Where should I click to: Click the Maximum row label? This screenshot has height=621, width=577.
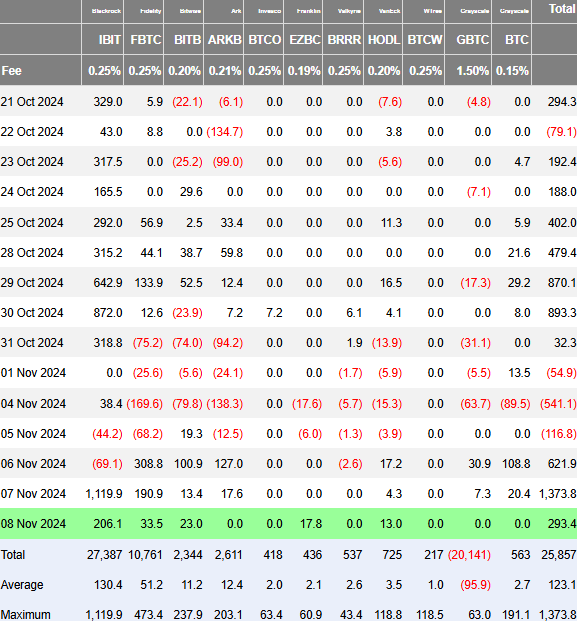coord(25,615)
